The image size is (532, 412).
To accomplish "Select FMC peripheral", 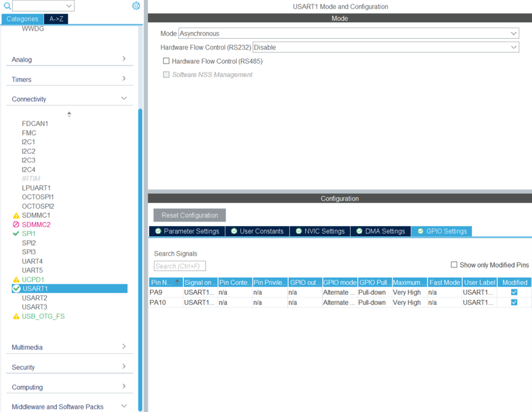I will (x=29, y=133).
